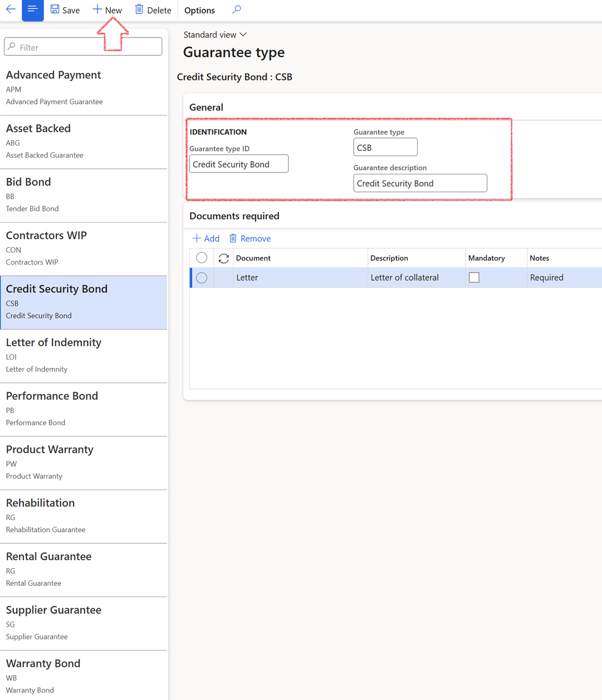Expand the Standard view dropdown
This screenshot has height=700, width=602.
(215, 34)
